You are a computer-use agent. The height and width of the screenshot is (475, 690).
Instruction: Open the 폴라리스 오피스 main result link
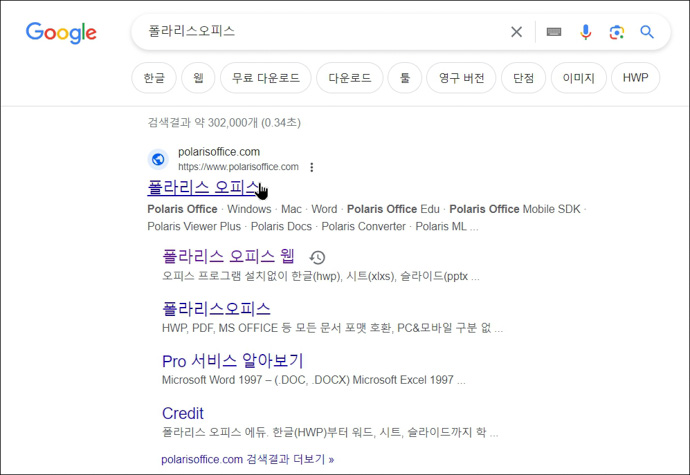pos(203,188)
